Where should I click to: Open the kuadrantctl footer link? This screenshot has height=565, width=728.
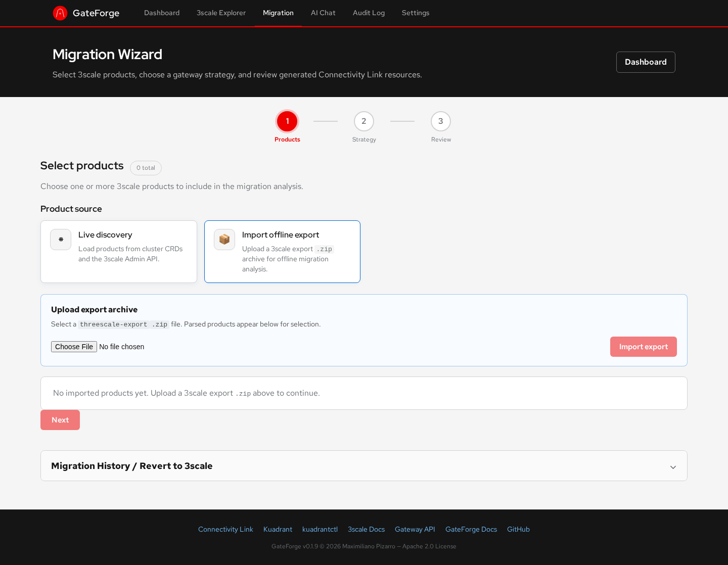point(320,530)
